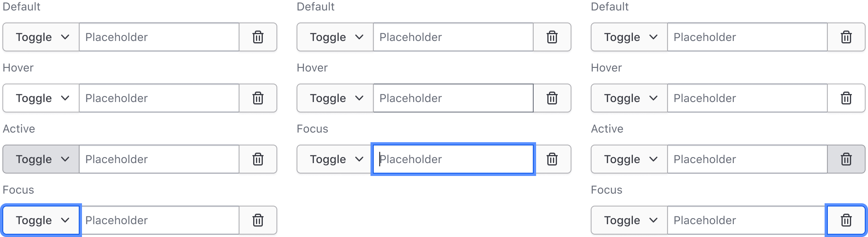The image size is (868, 237).
Task: Click the grey-shaded active trash button
Action: coord(846,159)
